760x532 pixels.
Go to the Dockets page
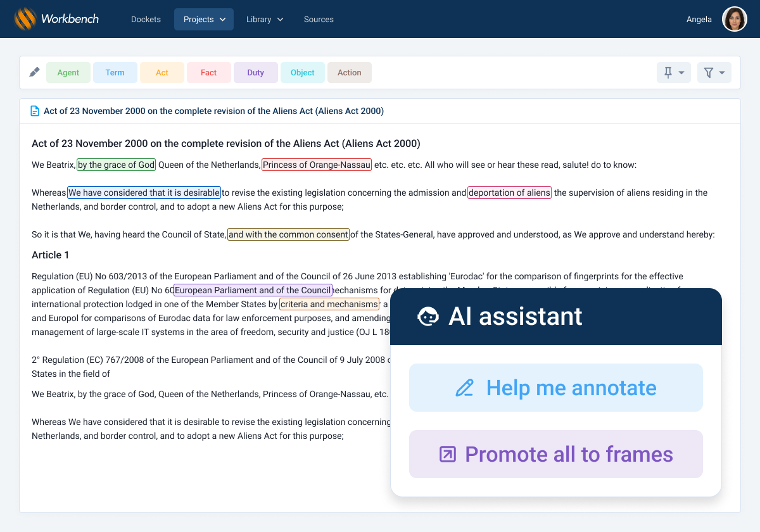[146, 19]
